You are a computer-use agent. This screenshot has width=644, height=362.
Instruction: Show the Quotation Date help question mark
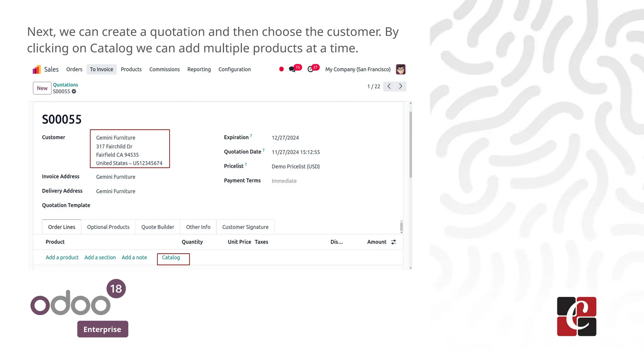pos(264,150)
